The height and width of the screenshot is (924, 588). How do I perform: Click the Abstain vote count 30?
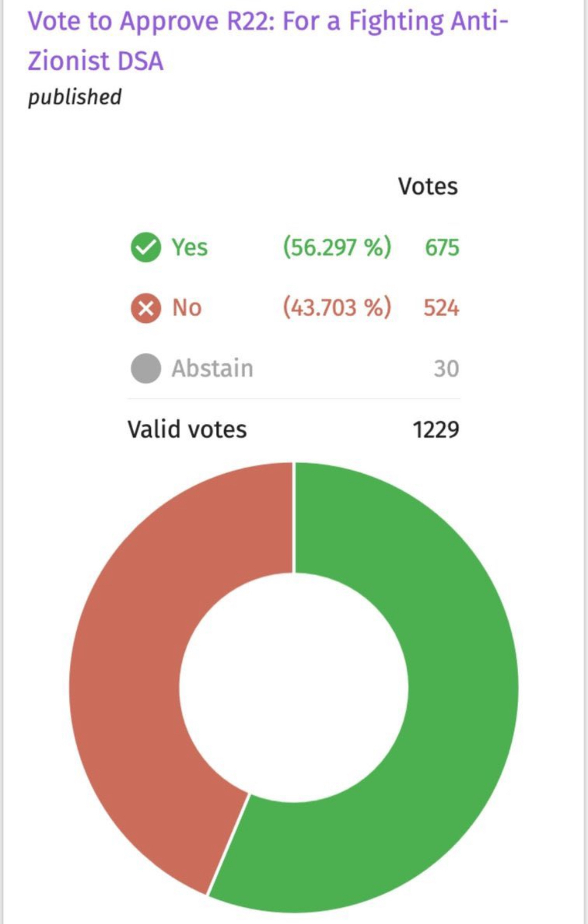(446, 369)
